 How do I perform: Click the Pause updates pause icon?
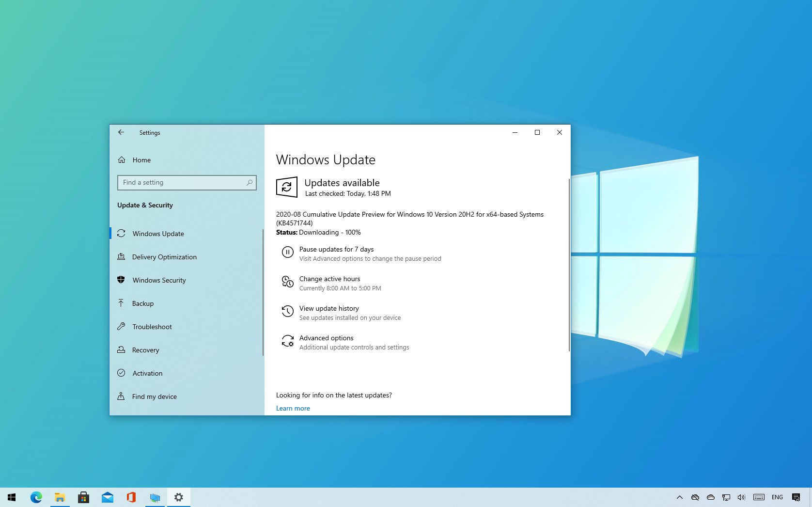[288, 252]
